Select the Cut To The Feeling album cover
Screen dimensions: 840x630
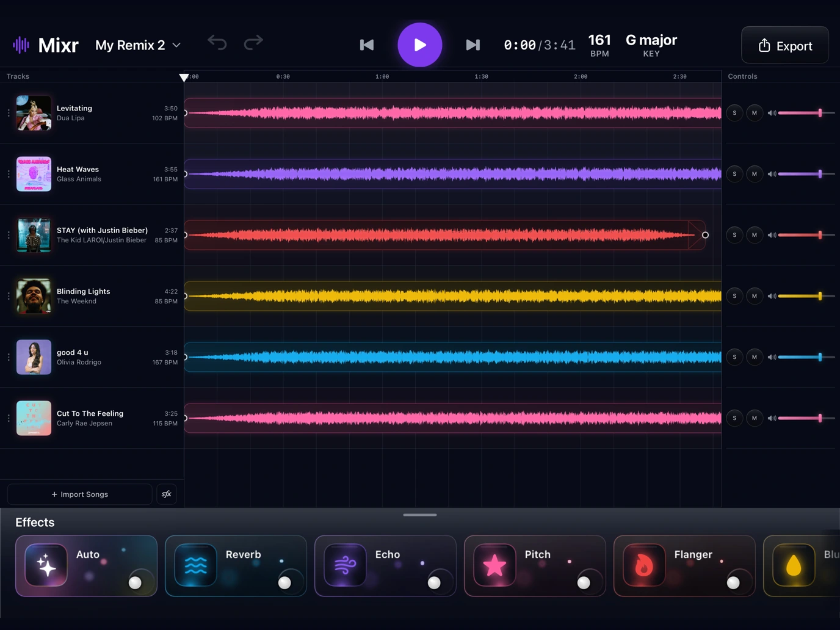(x=34, y=418)
